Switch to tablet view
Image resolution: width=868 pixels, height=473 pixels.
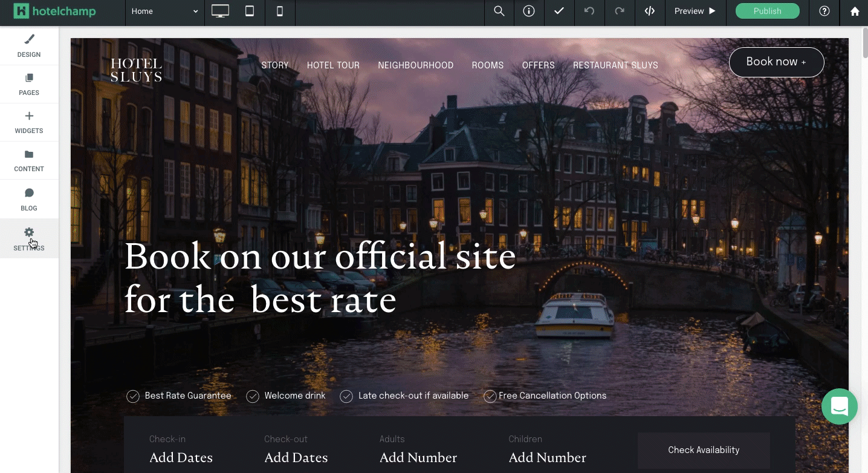250,11
